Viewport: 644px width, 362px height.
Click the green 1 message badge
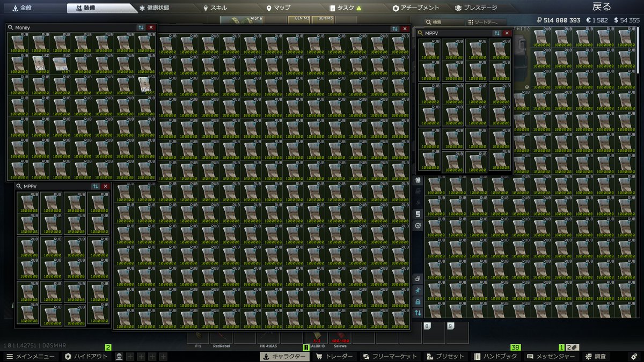(562, 347)
